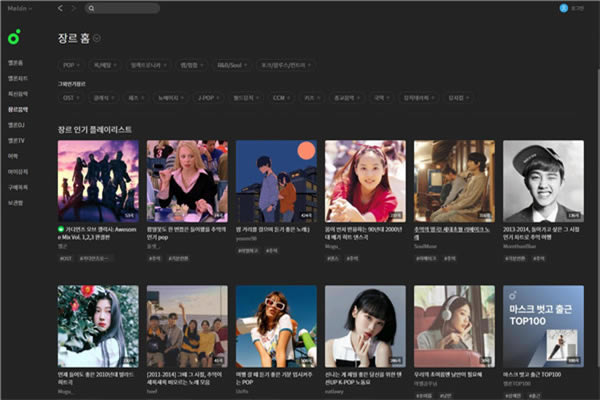Expand the J-POP genre chip
Image resolution: width=600 pixels, height=400 pixels.
point(207,98)
